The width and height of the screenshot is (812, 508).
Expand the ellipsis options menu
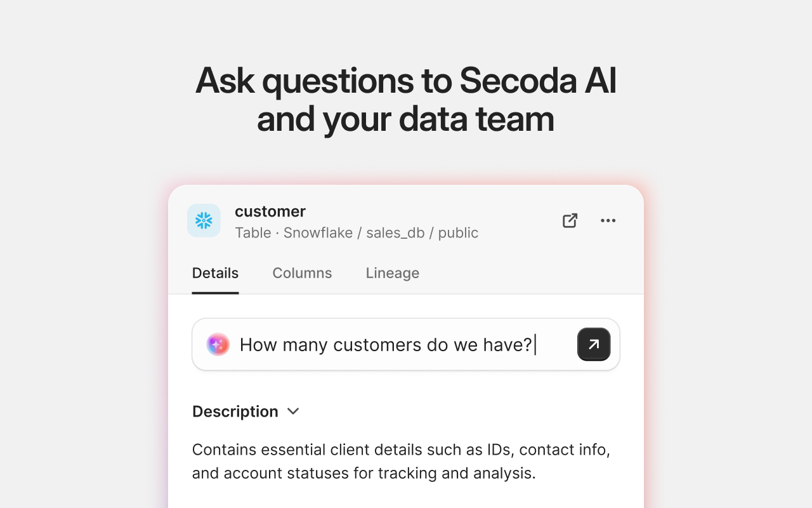pyautogui.click(x=608, y=220)
